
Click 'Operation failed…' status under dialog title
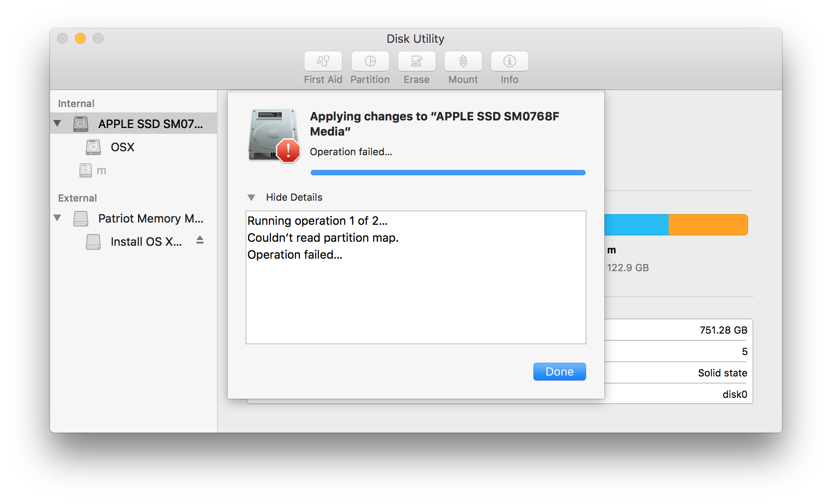coord(351,152)
